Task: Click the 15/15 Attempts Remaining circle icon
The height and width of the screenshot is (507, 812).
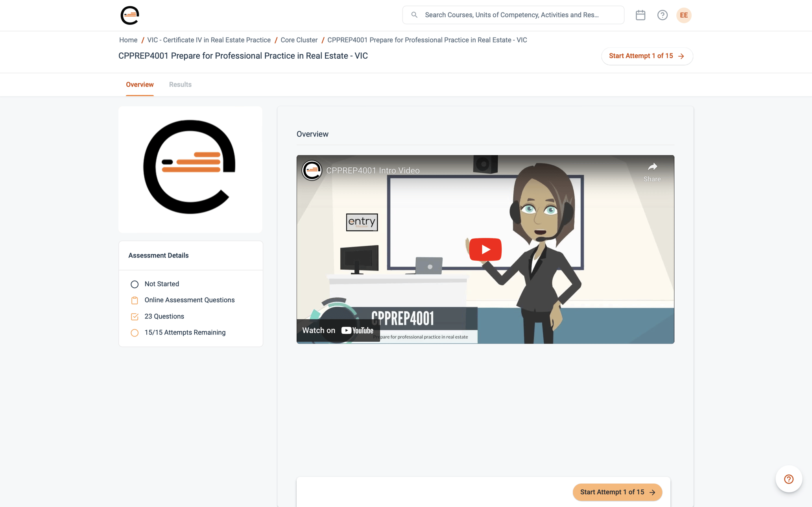Action: (x=135, y=333)
